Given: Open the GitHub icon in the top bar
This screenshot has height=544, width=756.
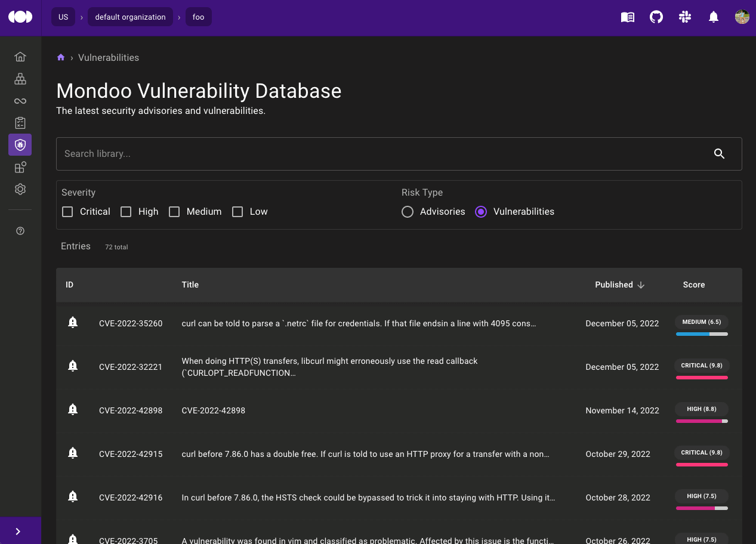Looking at the screenshot, I should point(656,17).
